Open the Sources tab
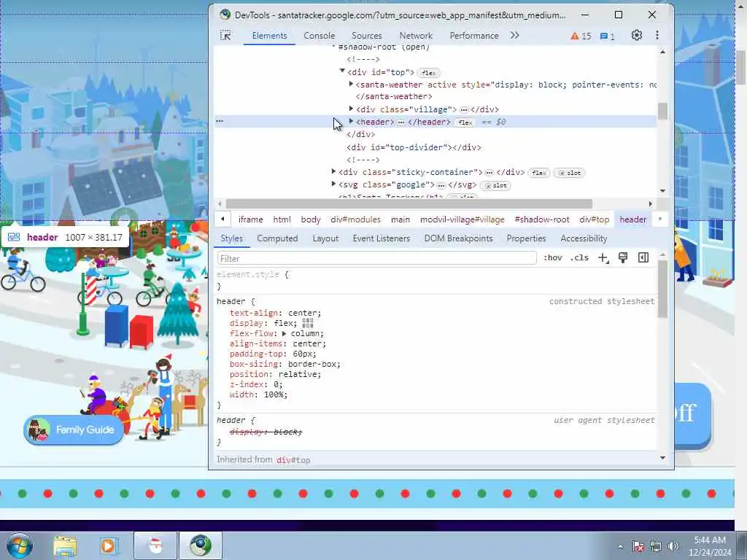The image size is (747, 560). point(366,36)
